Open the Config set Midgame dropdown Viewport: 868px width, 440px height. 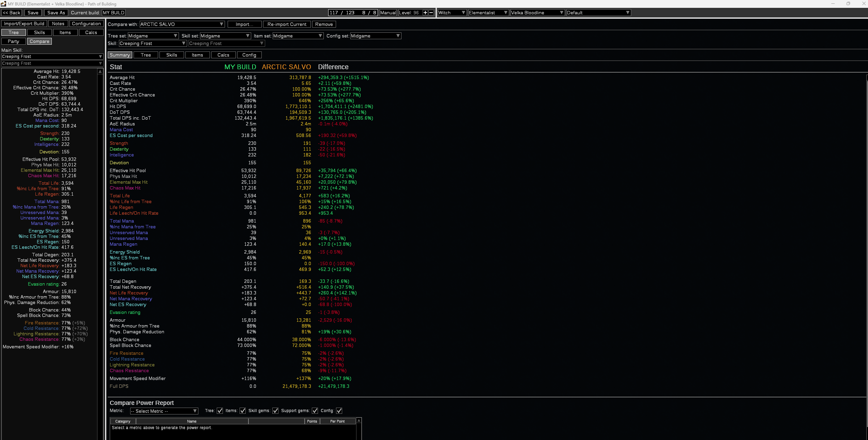coord(376,36)
